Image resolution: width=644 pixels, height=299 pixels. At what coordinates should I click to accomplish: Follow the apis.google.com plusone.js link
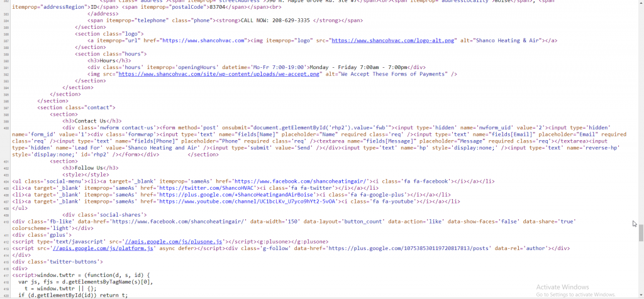pyautogui.click(x=172, y=242)
